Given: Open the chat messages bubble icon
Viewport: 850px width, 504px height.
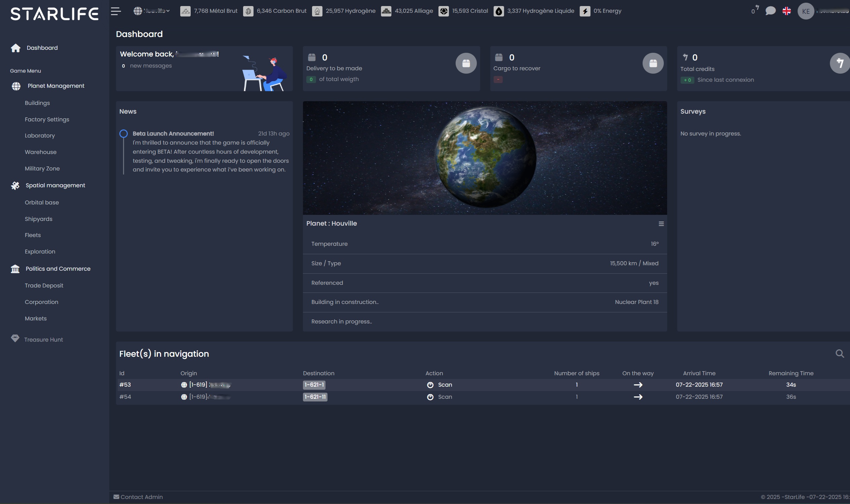Looking at the screenshot, I should pos(771,11).
